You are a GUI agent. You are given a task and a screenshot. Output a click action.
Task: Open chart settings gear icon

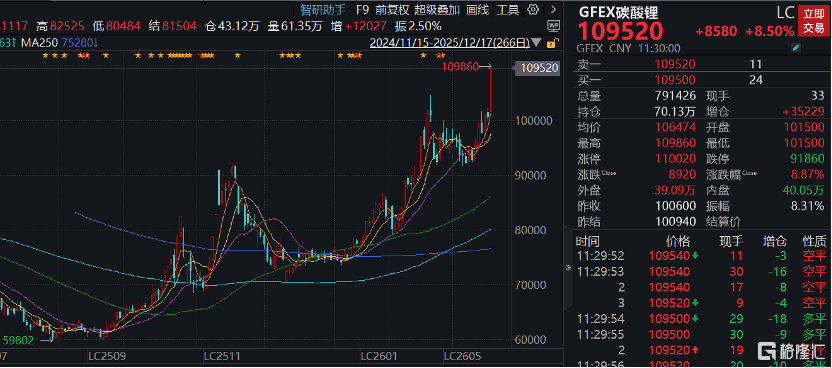533,9
